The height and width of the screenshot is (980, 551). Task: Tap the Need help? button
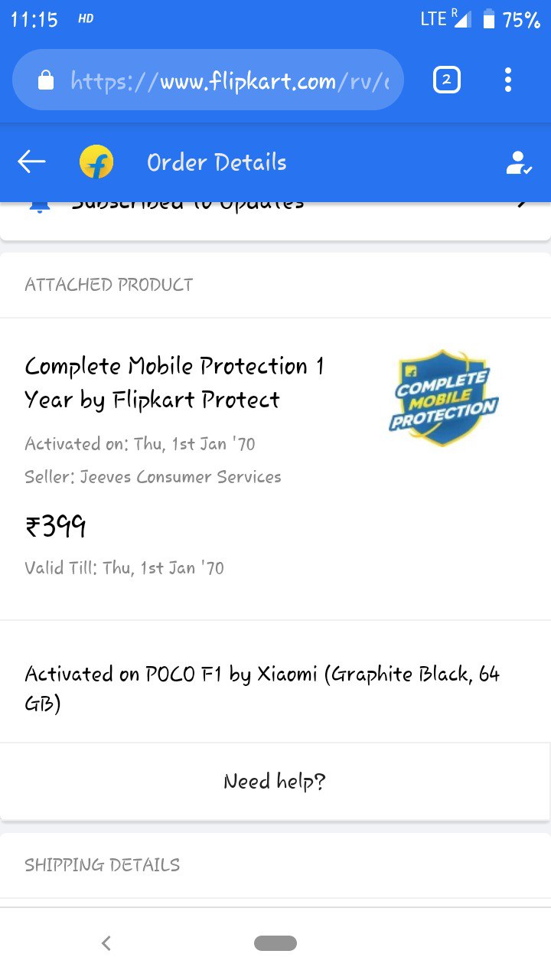(275, 781)
